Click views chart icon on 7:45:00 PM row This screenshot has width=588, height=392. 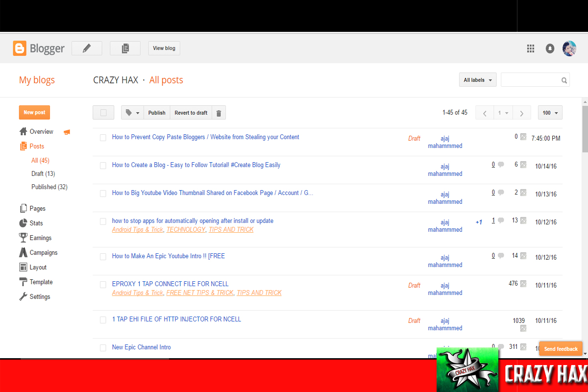pyautogui.click(x=523, y=137)
